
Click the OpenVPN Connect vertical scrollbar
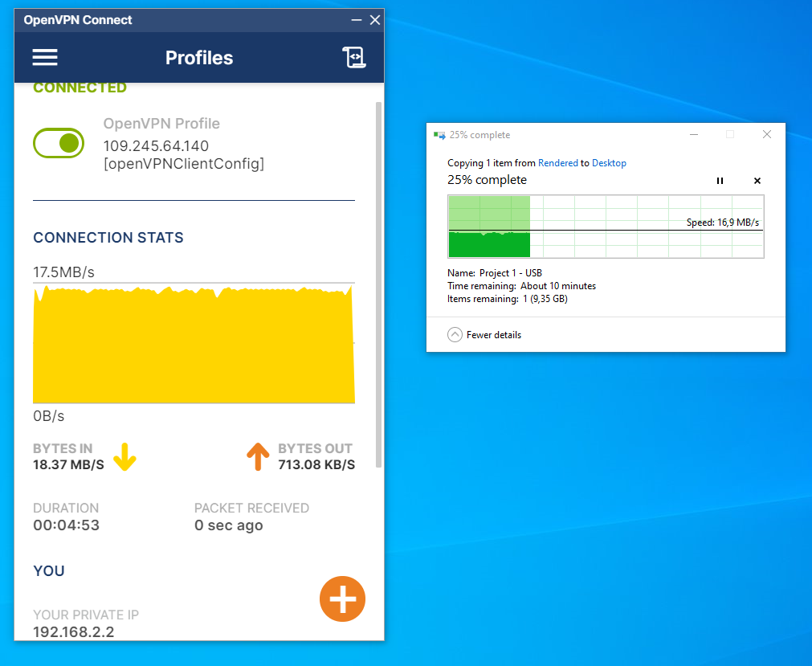378,285
